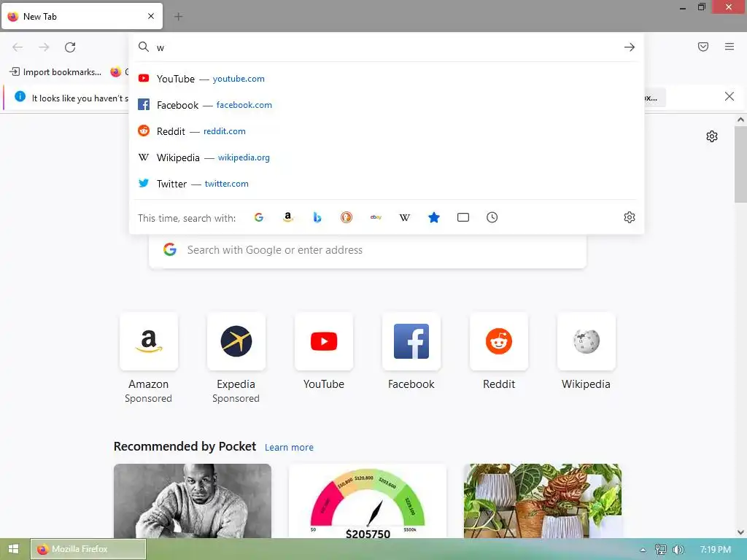Choose Facebook suggestion in address dropdown

click(387, 105)
